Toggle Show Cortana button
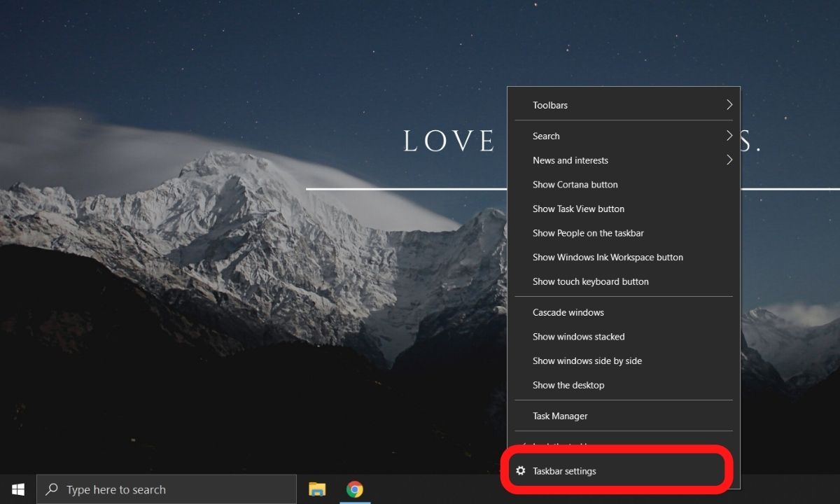The width and height of the screenshot is (840, 504). (575, 185)
